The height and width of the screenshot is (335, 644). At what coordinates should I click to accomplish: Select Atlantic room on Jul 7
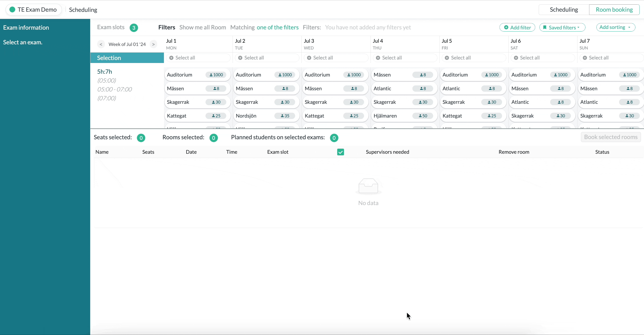[611, 102]
